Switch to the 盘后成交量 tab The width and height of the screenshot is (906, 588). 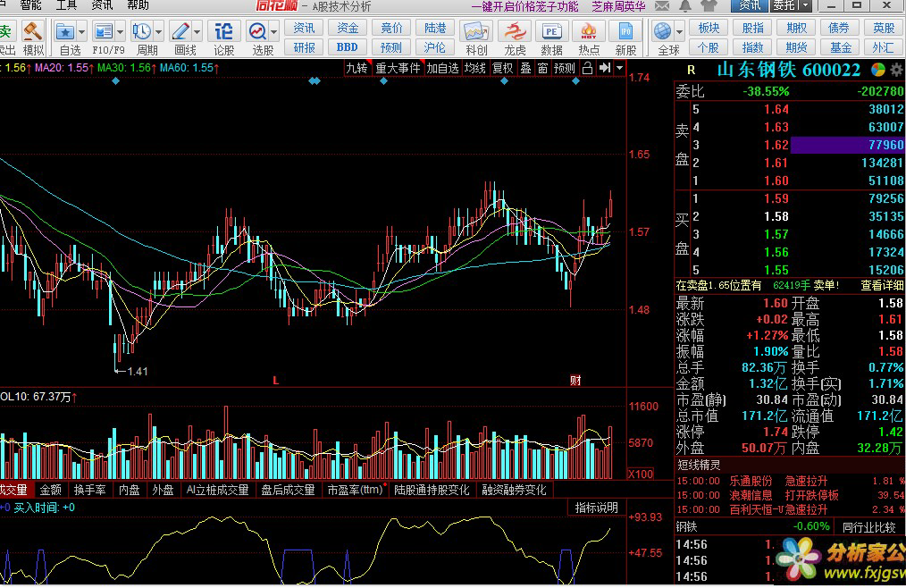[x=288, y=490]
